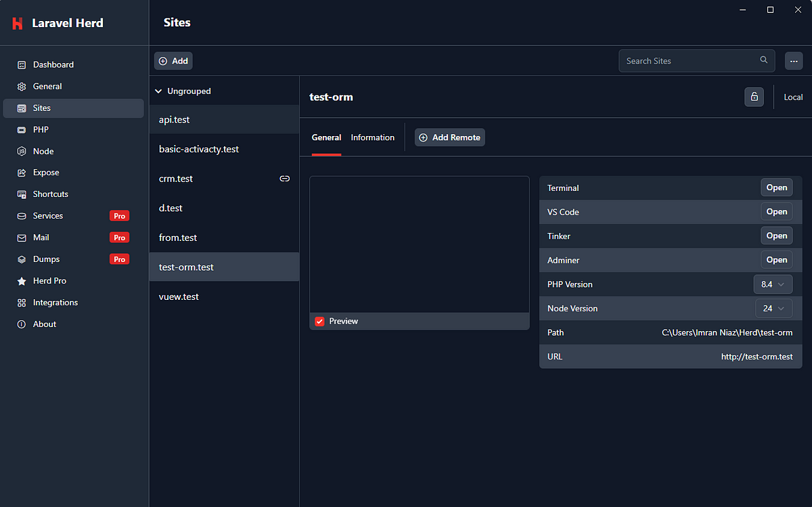Image resolution: width=812 pixels, height=507 pixels.
Task: Click Open in the Adminer row
Action: point(776,260)
